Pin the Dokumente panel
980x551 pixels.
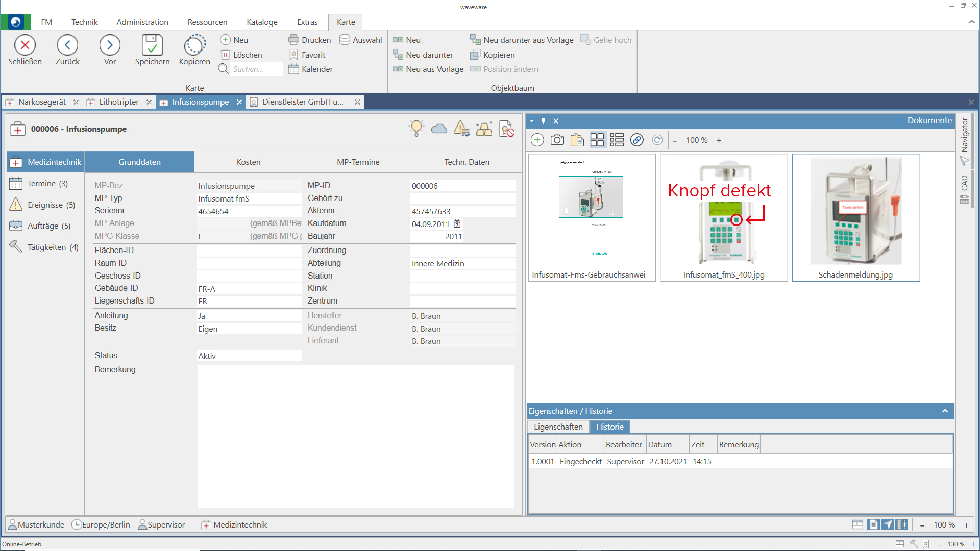click(x=544, y=121)
